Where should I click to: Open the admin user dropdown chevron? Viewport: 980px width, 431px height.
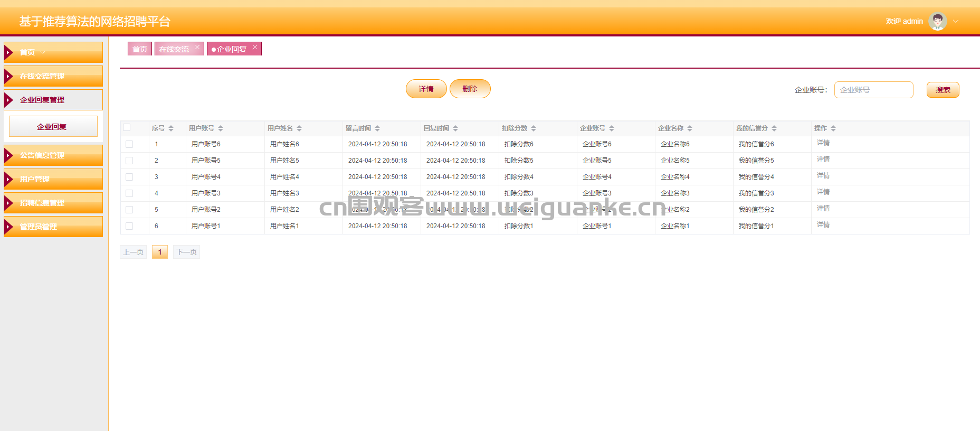click(x=956, y=22)
